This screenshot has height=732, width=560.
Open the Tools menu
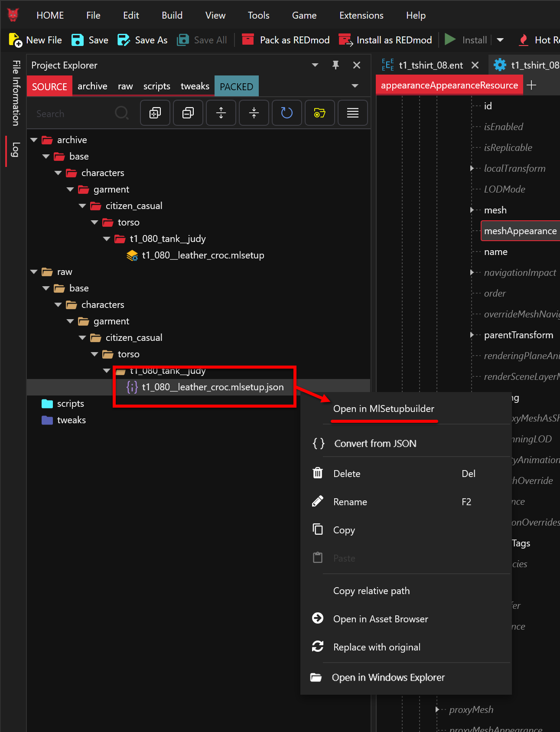point(259,16)
